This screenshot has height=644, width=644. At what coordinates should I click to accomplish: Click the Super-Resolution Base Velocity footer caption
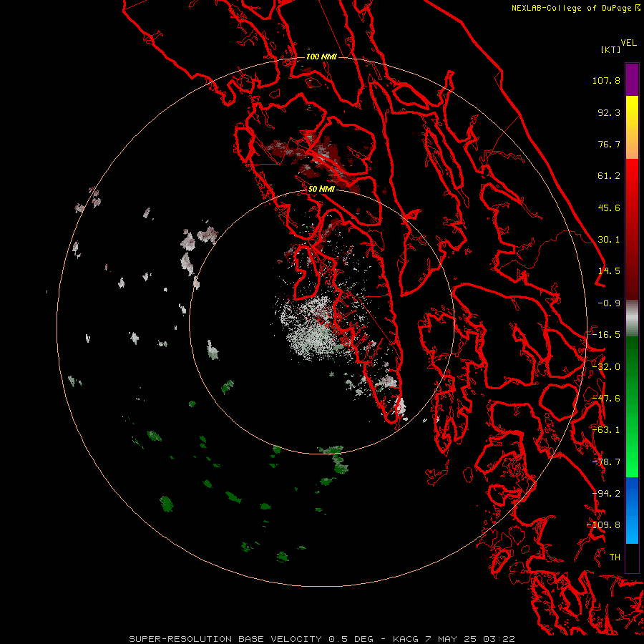(321, 639)
